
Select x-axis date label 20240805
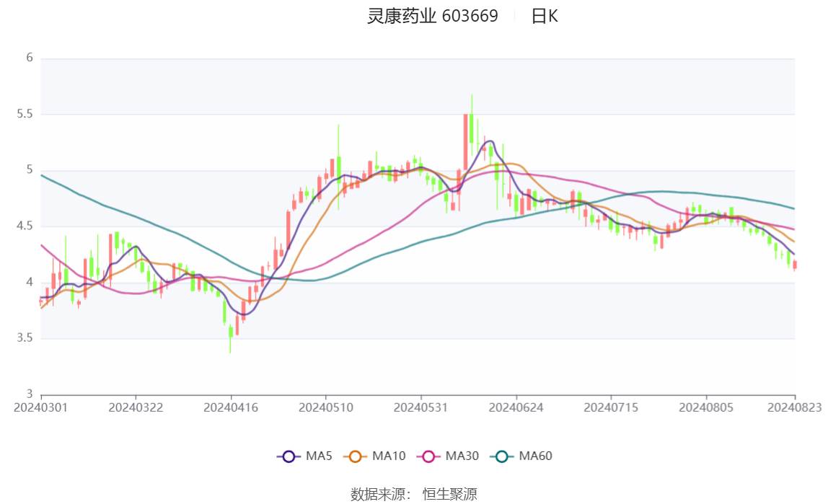tap(706, 407)
